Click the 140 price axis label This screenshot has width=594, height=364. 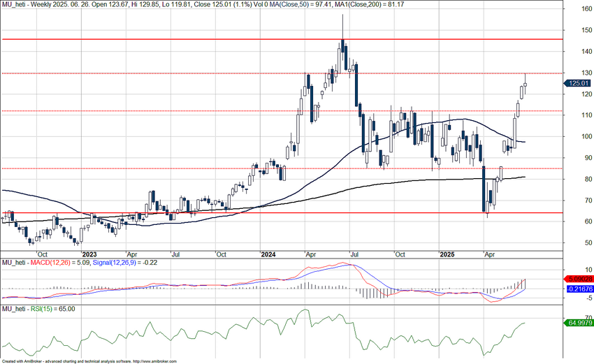coord(587,52)
